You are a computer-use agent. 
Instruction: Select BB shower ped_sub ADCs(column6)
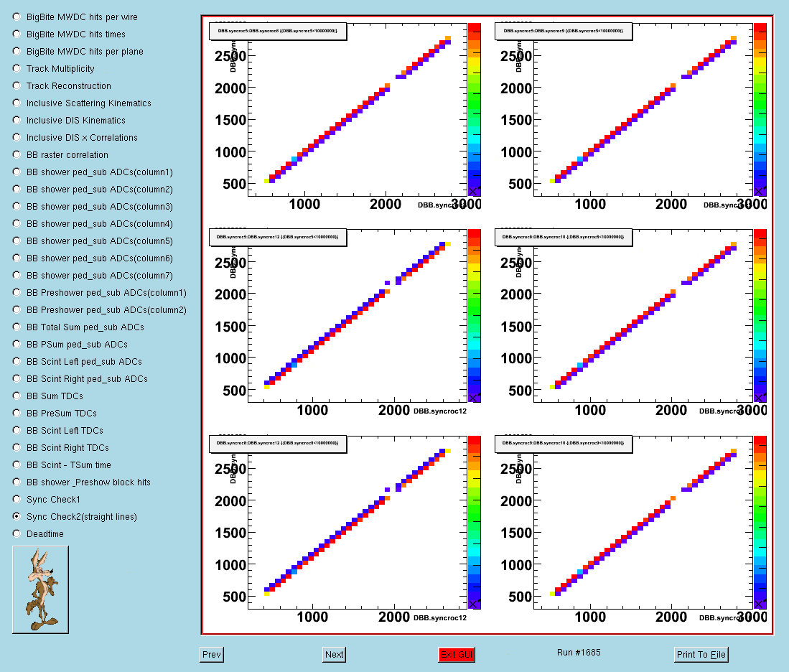click(93, 258)
